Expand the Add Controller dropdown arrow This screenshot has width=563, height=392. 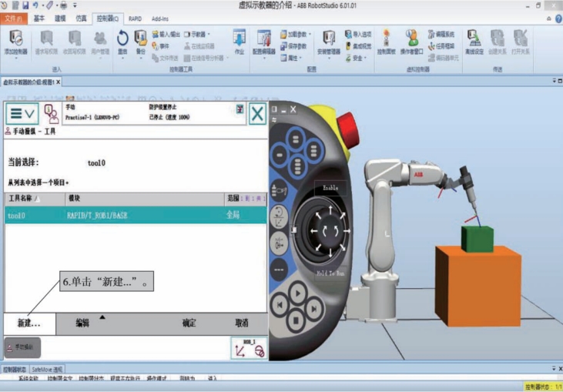coord(16,59)
